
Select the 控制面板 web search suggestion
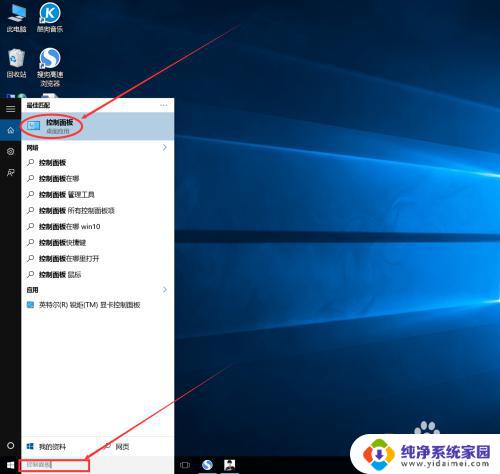[98, 163]
